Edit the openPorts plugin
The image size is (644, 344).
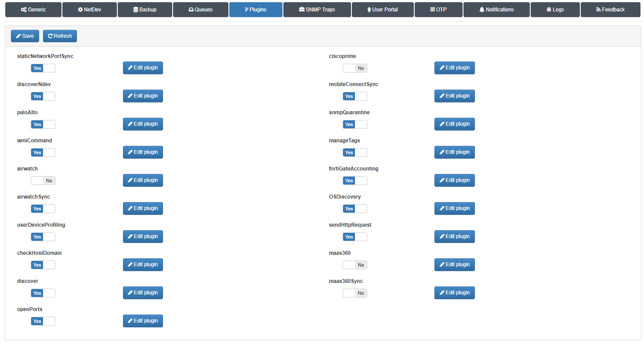click(143, 321)
